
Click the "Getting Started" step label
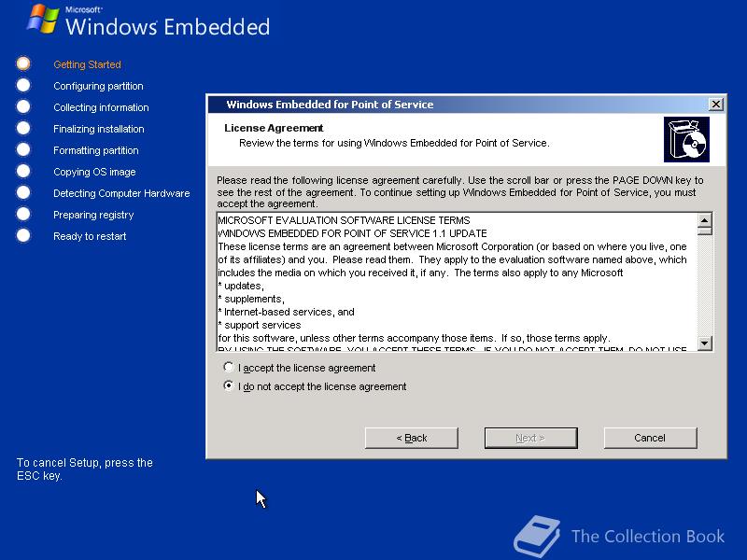coord(87,64)
